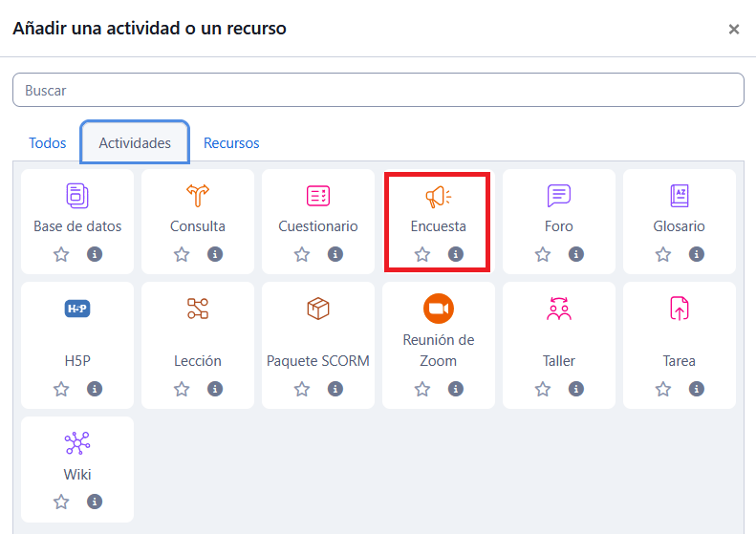
Task: Add an H5P activity via its icon
Action: tap(77, 309)
